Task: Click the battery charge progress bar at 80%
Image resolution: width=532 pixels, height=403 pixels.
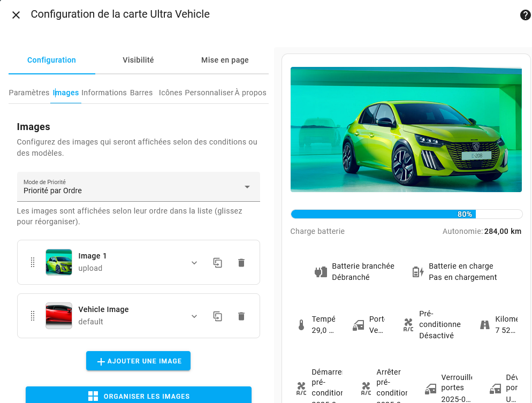Action: coord(406,214)
